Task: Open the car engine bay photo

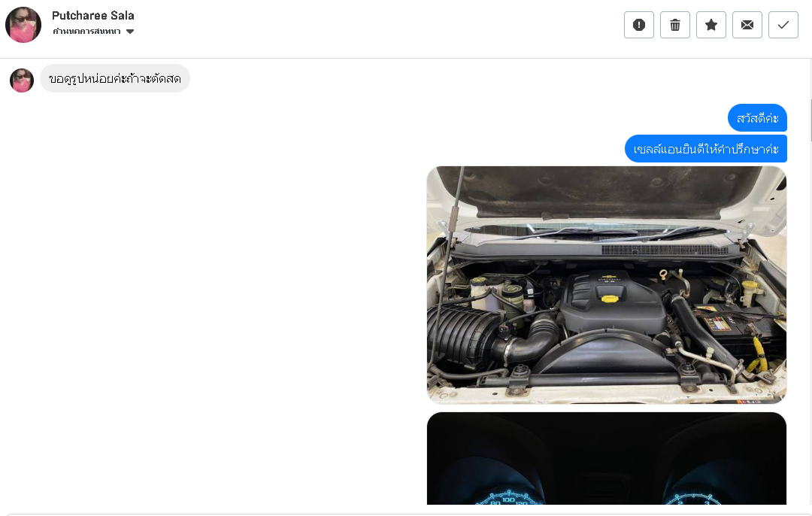Action: point(607,285)
